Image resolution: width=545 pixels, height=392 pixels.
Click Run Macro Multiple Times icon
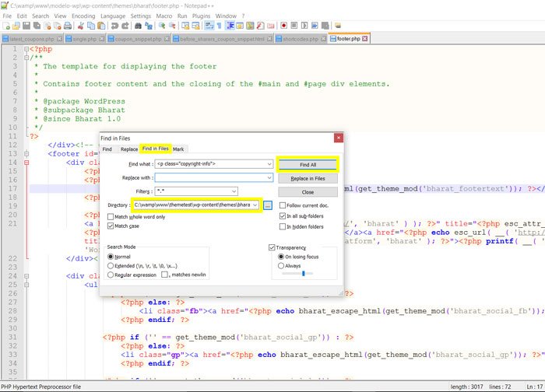click(315, 26)
